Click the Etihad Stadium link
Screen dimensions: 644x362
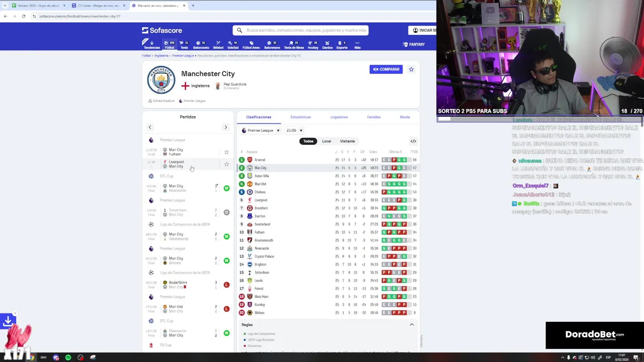coord(162,101)
